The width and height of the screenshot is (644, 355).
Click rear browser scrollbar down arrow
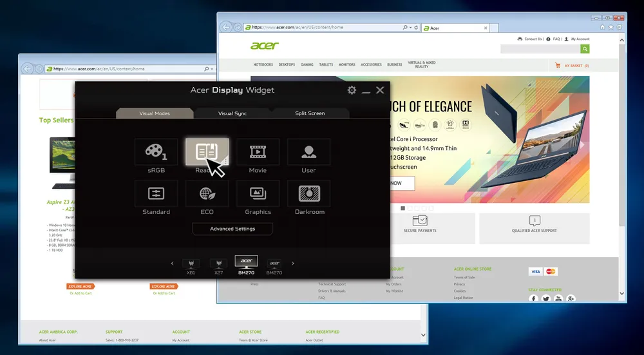[424, 335]
